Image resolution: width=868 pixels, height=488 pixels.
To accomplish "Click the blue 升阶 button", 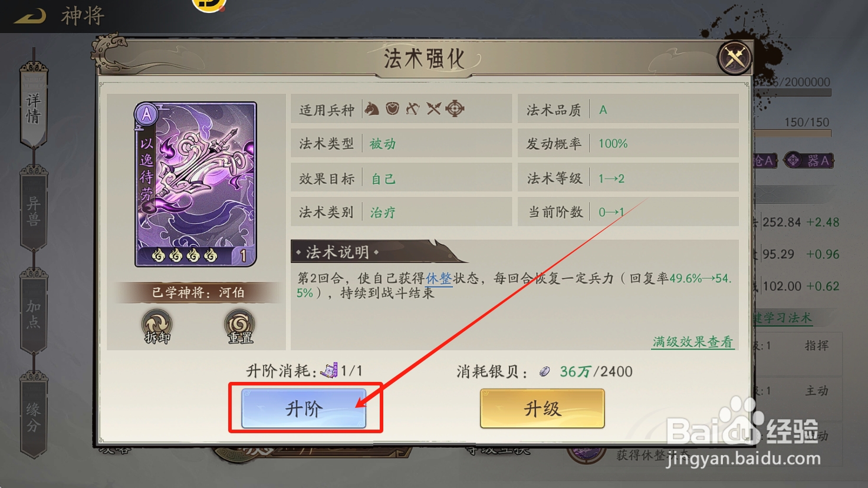I will (304, 408).
